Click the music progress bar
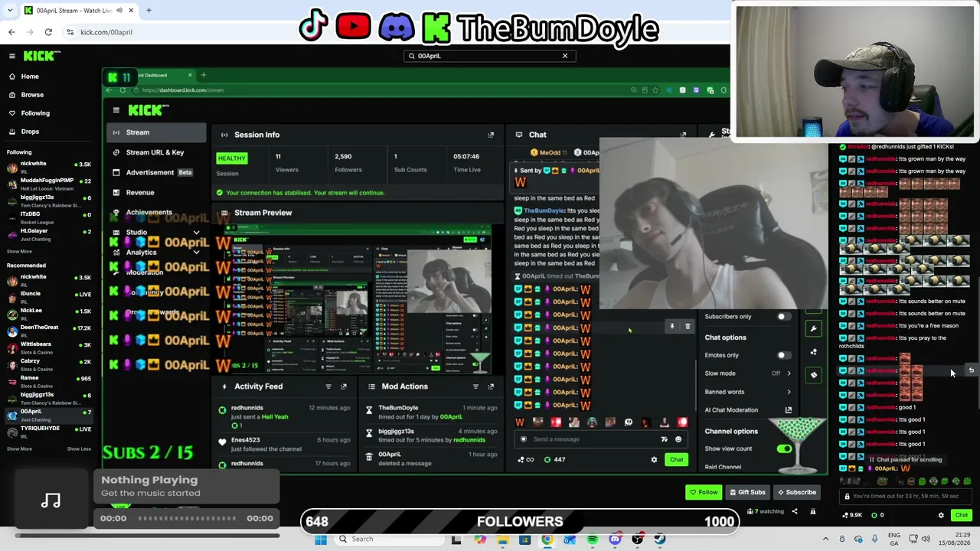This screenshot has height=551, width=980. [x=186, y=519]
